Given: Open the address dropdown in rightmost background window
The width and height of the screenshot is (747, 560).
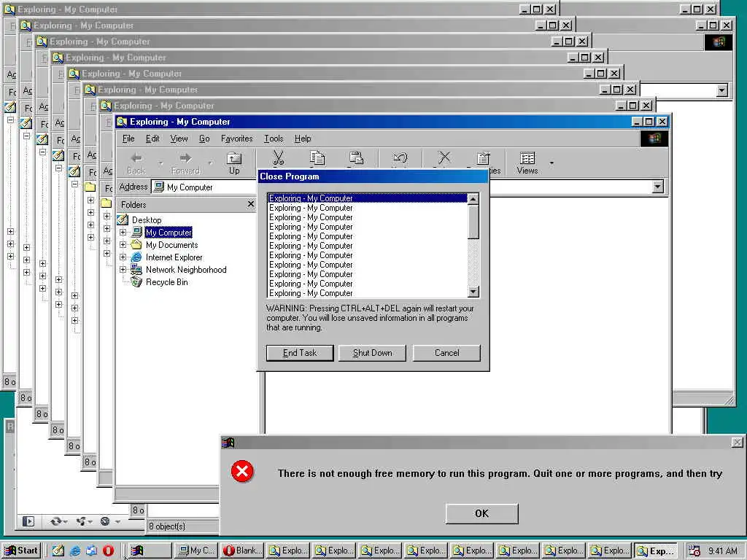Looking at the screenshot, I should click(x=722, y=90).
